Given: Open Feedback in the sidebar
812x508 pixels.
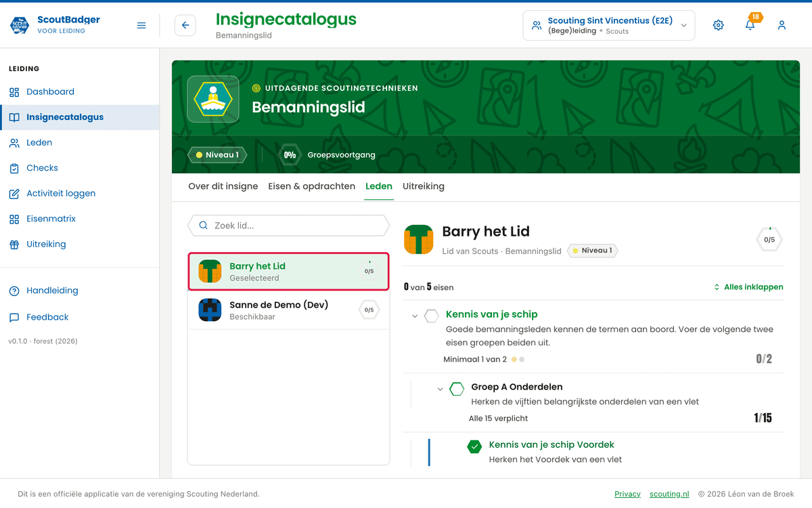Looking at the screenshot, I should (x=80, y=317).
